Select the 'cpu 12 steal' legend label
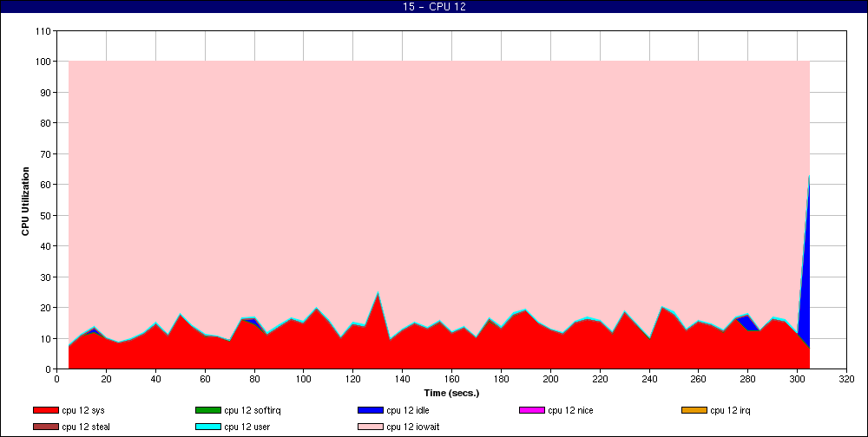This screenshot has width=868, height=437. click(86, 427)
